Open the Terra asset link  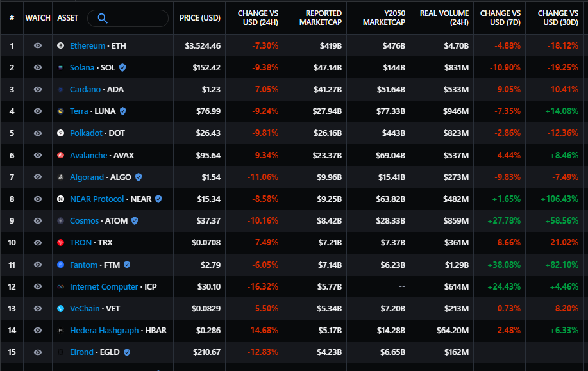click(x=79, y=111)
